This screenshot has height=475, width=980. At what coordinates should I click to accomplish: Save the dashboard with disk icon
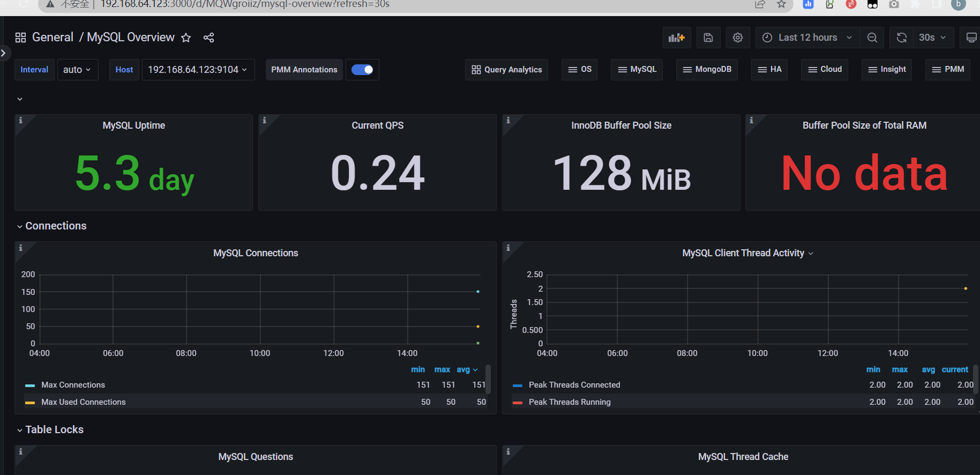pyautogui.click(x=708, y=38)
